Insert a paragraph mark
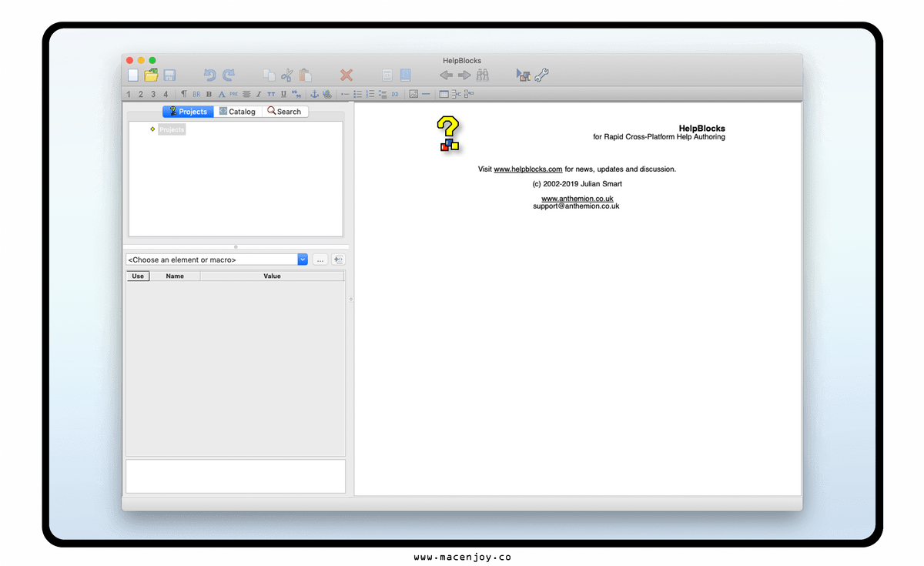Viewport: 924px width, 566px height. 184,94
